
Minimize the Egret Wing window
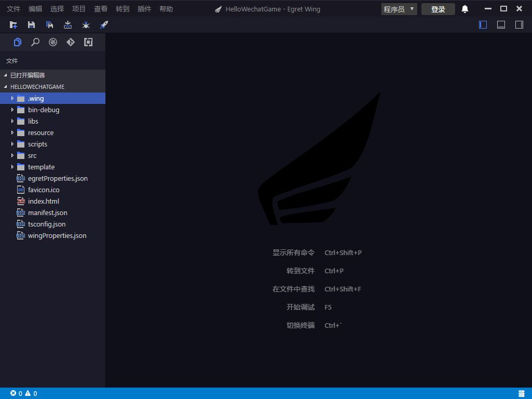(x=488, y=9)
